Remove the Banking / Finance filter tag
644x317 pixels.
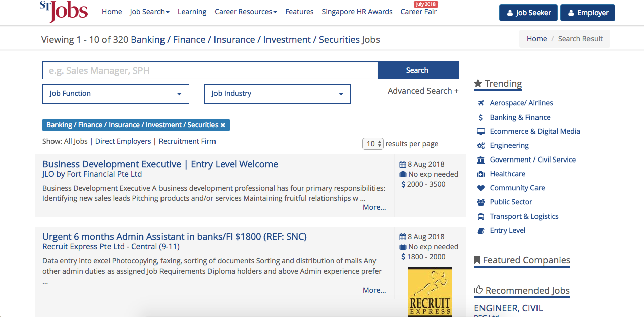coord(223,125)
